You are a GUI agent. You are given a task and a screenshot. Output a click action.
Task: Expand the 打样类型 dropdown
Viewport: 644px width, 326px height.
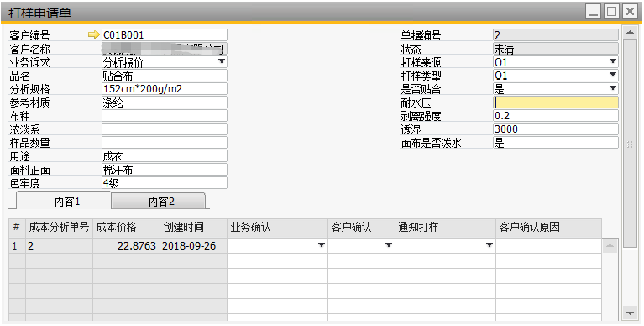613,75
